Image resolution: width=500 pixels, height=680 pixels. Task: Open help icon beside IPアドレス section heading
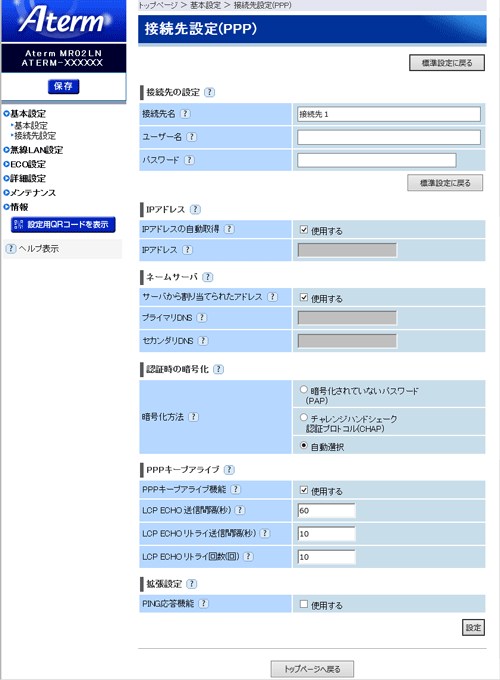pos(196,209)
